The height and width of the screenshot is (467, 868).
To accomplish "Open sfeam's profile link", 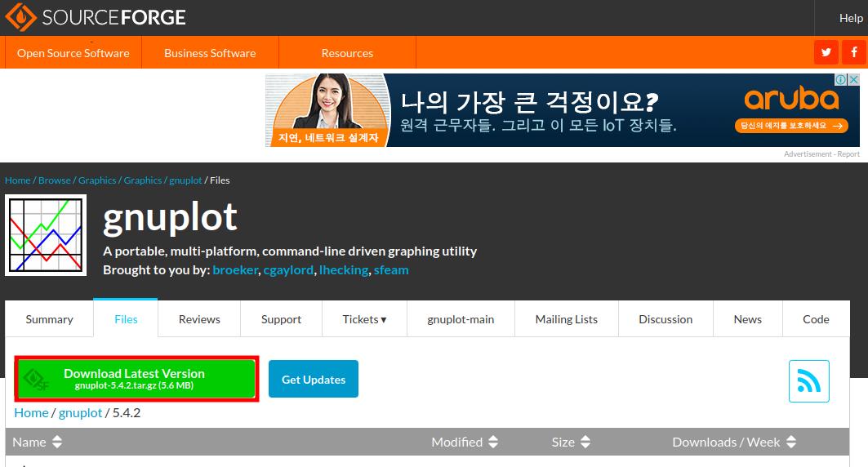I will (391, 270).
